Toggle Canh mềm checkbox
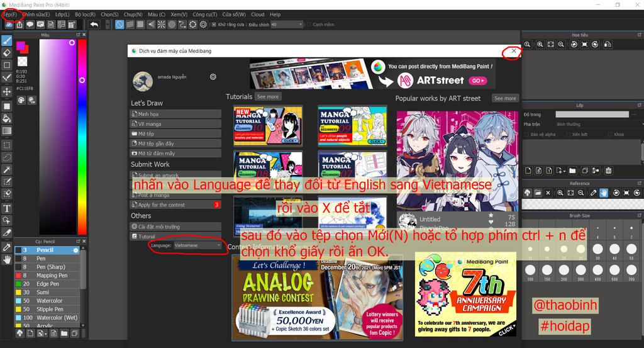The height and width of the screenshot is (348, 644). coord(309,25)
